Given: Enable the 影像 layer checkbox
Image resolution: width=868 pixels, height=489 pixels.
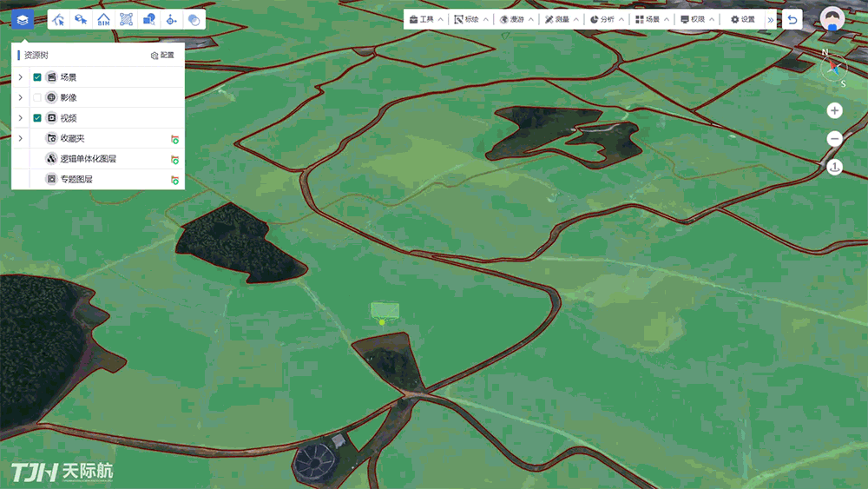Looking at the screenshot, I should [37, 98].
